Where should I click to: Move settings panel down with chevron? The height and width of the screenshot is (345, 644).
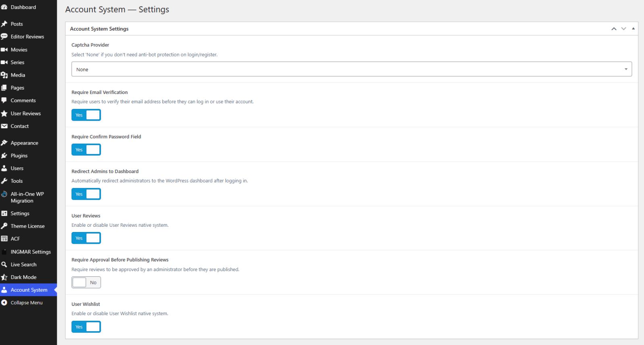(623, 29)
